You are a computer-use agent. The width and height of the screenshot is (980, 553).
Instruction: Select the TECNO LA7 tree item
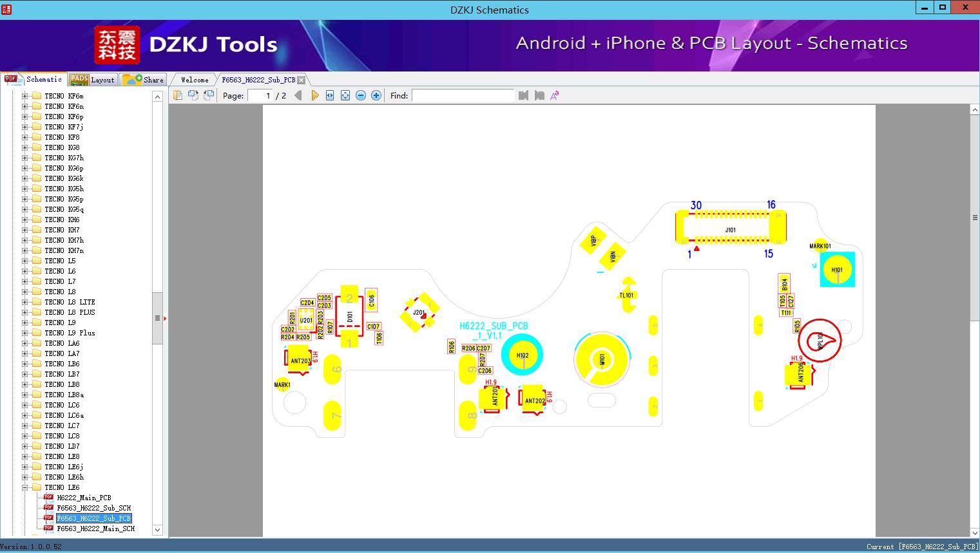(62, 353)
